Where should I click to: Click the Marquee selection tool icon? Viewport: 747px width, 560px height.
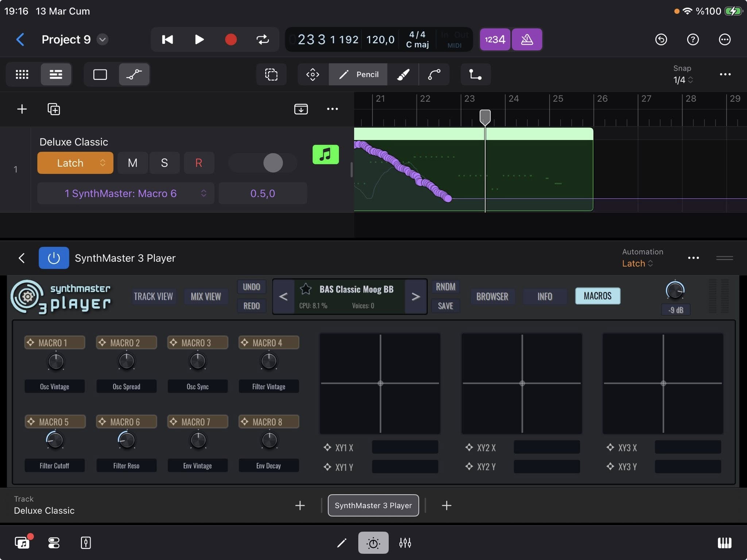(271, 74)
